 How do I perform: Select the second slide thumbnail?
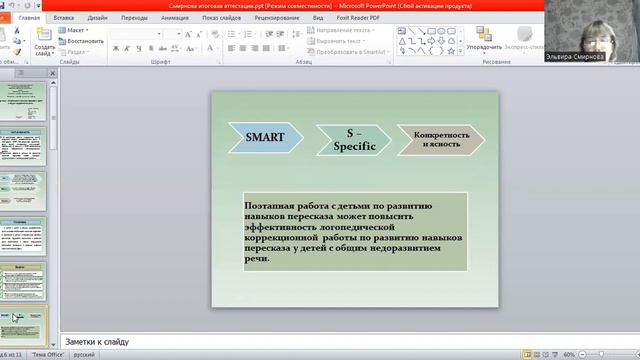pos(22,146)
